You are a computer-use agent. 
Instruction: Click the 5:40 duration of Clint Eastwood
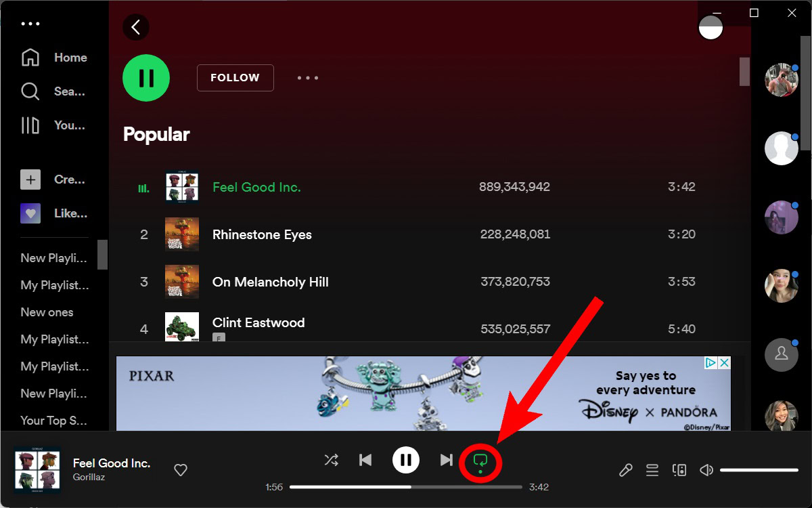click(x=681, y=329)
